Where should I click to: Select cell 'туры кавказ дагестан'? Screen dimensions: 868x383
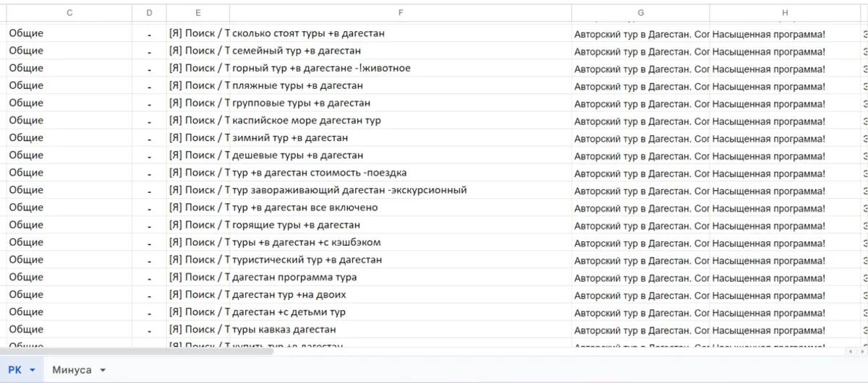point(401,330)
